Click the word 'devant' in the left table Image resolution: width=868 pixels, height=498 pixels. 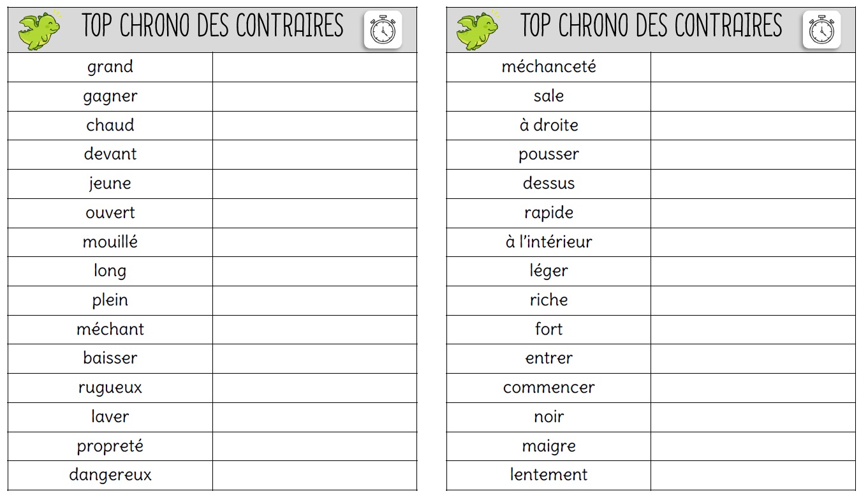(x=110, y=154)
